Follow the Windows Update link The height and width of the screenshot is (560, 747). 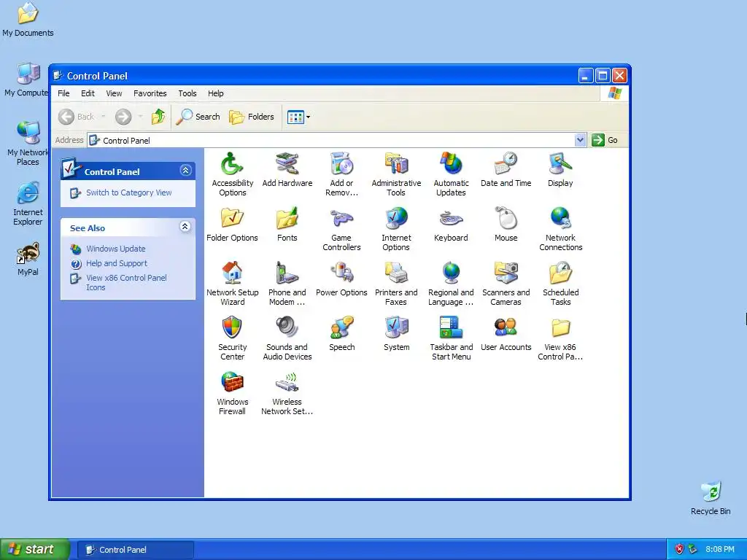point(116,249)
